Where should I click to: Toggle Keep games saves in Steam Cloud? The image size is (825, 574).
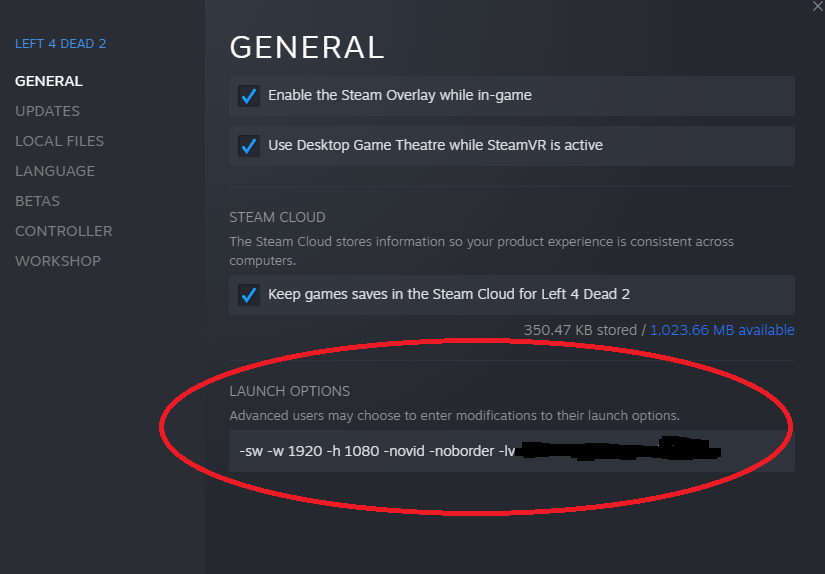click(249, 296)
